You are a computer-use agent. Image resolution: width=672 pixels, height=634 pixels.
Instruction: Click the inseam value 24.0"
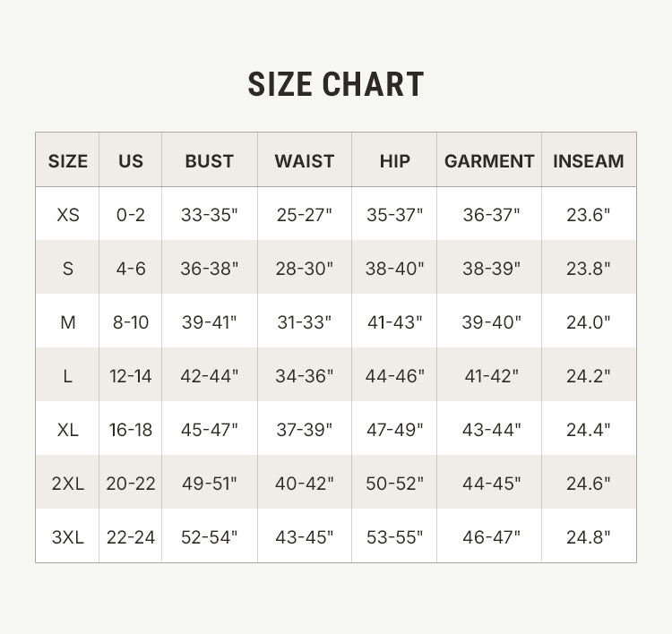pos(588,322)
